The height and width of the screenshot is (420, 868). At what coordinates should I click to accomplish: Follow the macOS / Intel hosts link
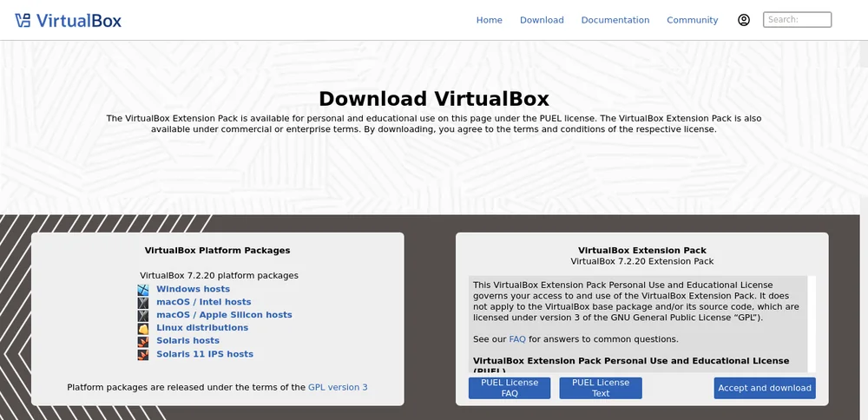[x=204, y=302]
